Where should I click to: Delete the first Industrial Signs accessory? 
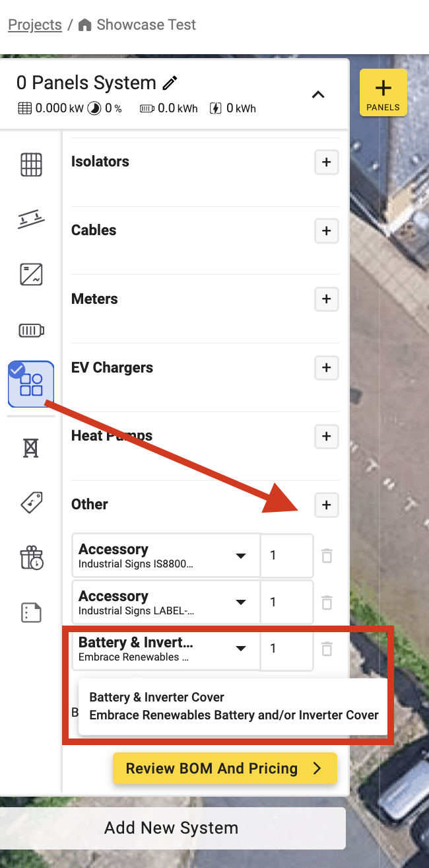click(327, 556)
